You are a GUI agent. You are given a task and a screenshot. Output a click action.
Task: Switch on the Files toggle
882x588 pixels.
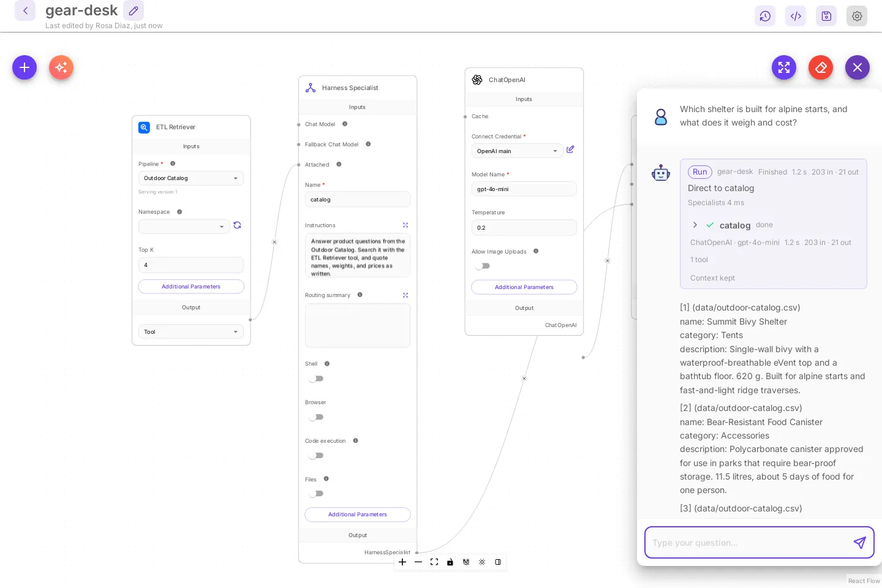click(316, 494)
